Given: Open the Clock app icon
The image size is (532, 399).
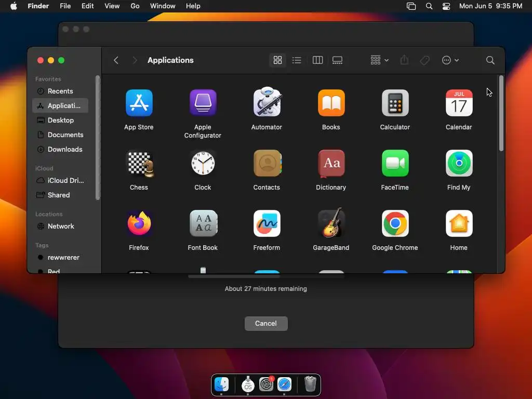Looking at the screenshot, I should (x=203, y=163).
